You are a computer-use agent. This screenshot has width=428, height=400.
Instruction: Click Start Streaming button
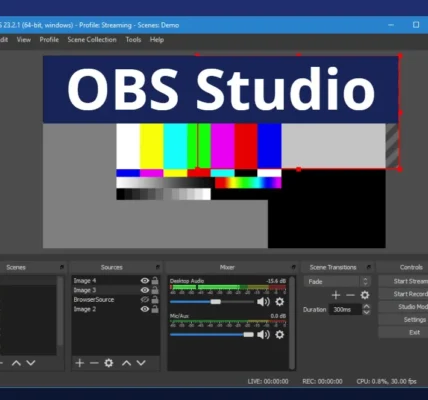403,281
